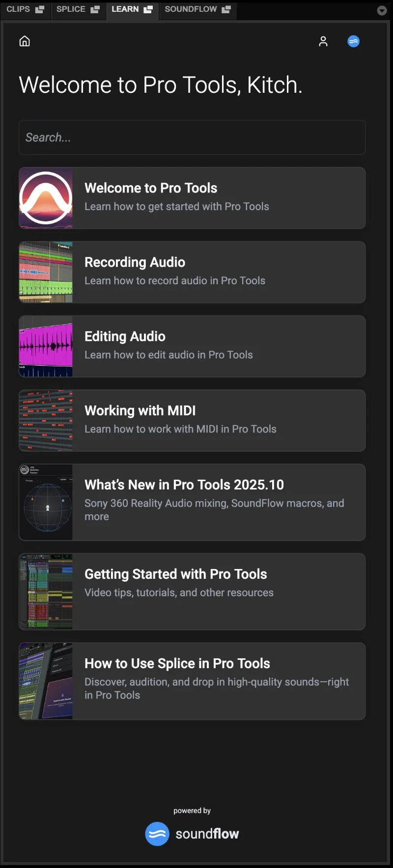Image resolution: width=393 pixels, height=868 pixels.
Task: Open the Editing Audio lesson
Action: pos(192,346)
